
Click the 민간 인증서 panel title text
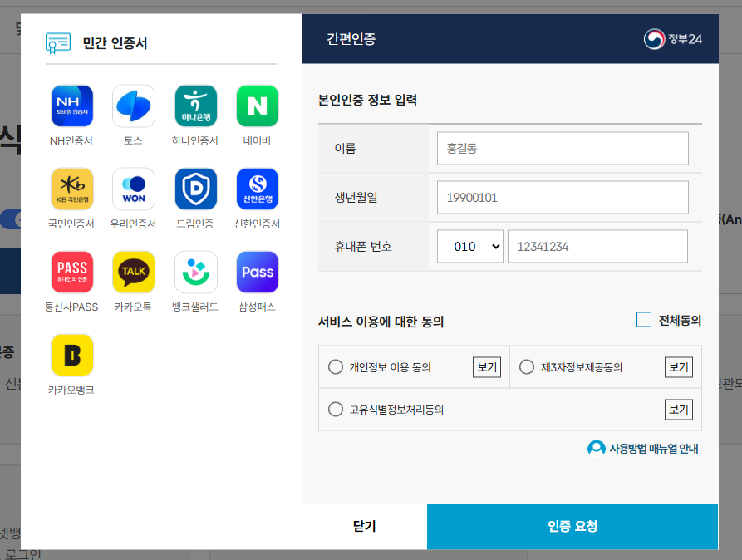click(115, 43)
